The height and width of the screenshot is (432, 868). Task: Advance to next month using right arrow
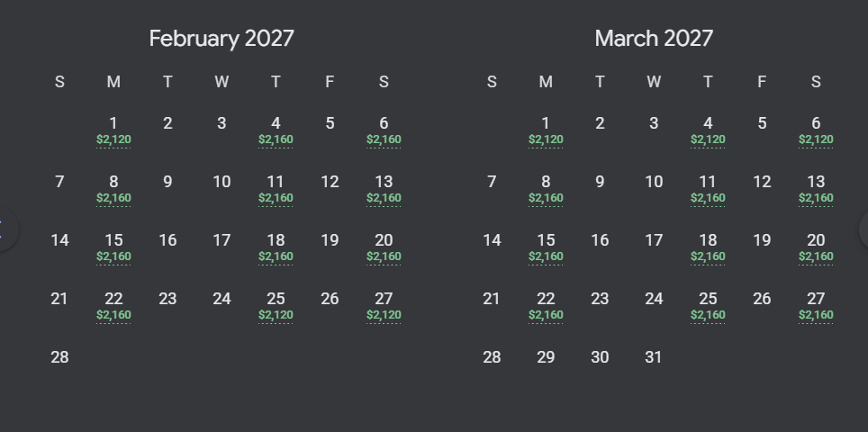click(x=864, y=229)
